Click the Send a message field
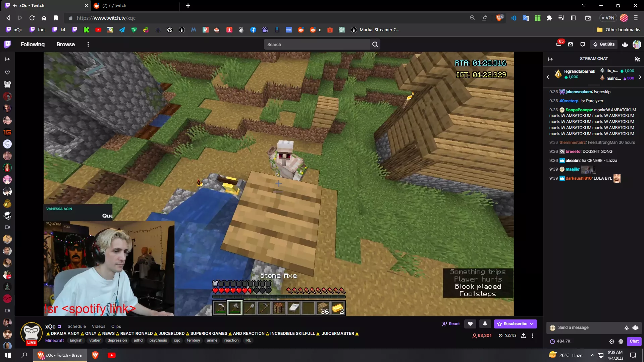 coord(587,327)
